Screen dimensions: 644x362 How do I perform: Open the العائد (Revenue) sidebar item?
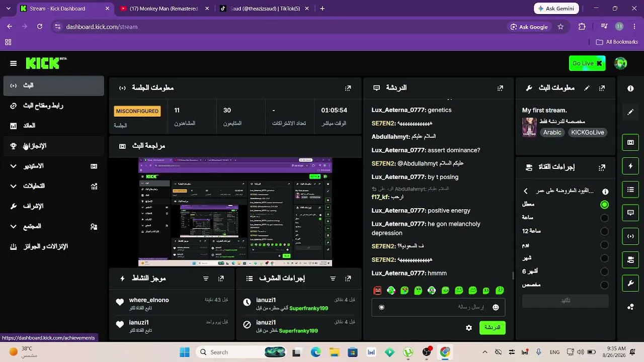pos(53,126)
